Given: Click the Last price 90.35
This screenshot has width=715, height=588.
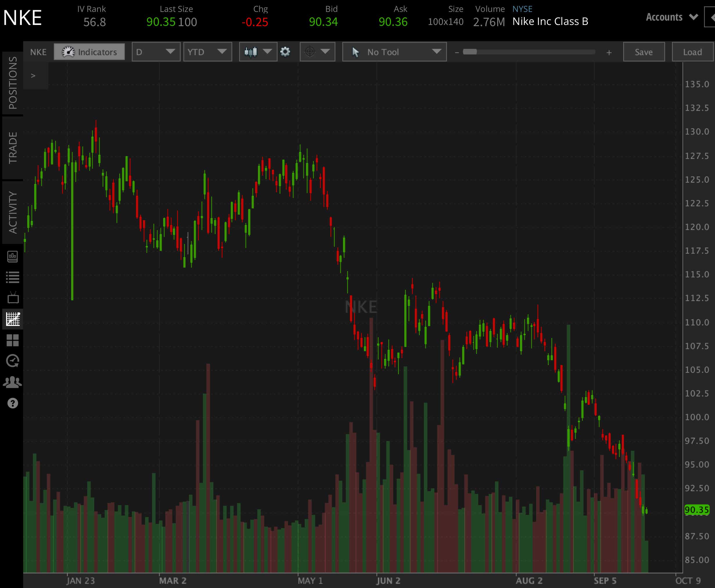Looking at the screenshot, I should click(x=161, y=22).
